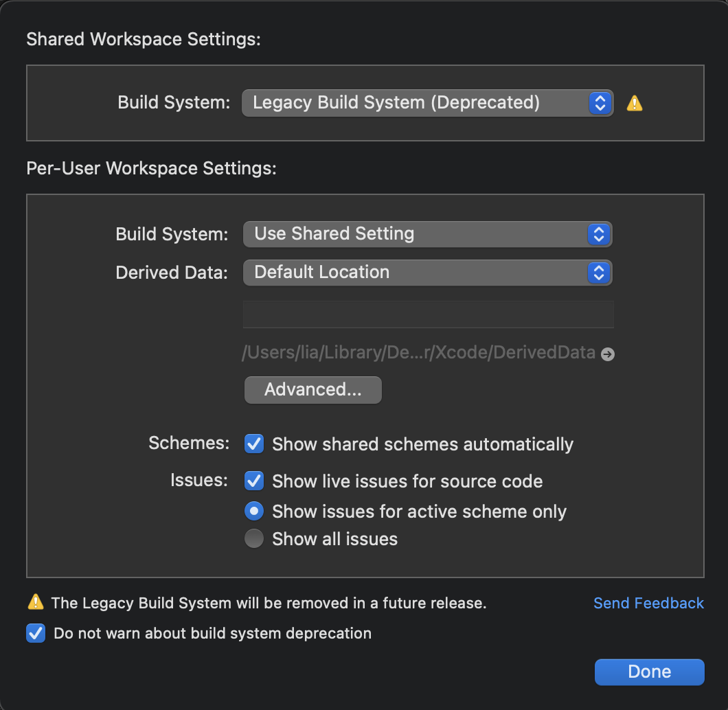Image resolution: width=728 pixels, height=710 pixels.
Task: Click the Derived Data path reveal arrow
Action: (x=607, y=354)
